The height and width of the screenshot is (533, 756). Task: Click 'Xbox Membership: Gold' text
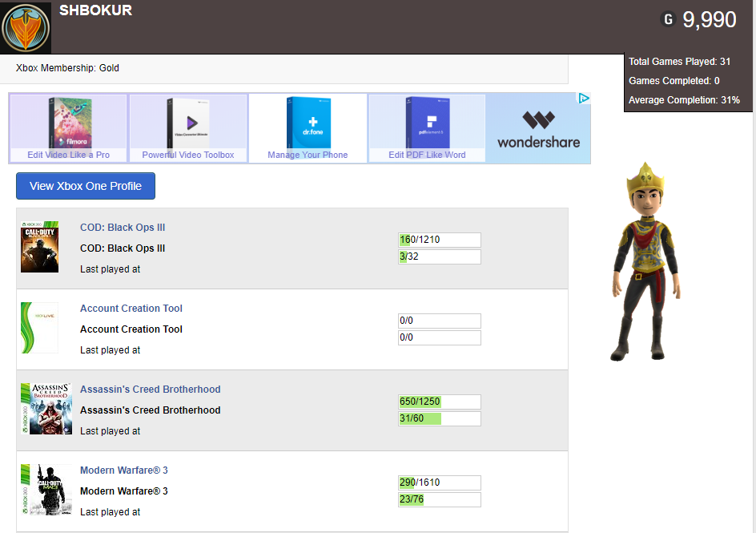click(x=67, y=68)
